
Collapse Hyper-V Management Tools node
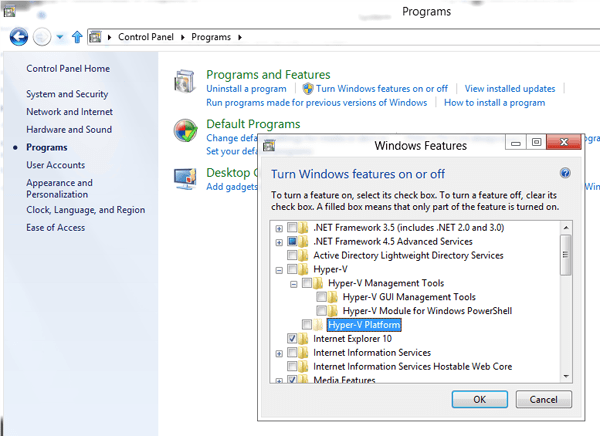(x=293, y=284)
